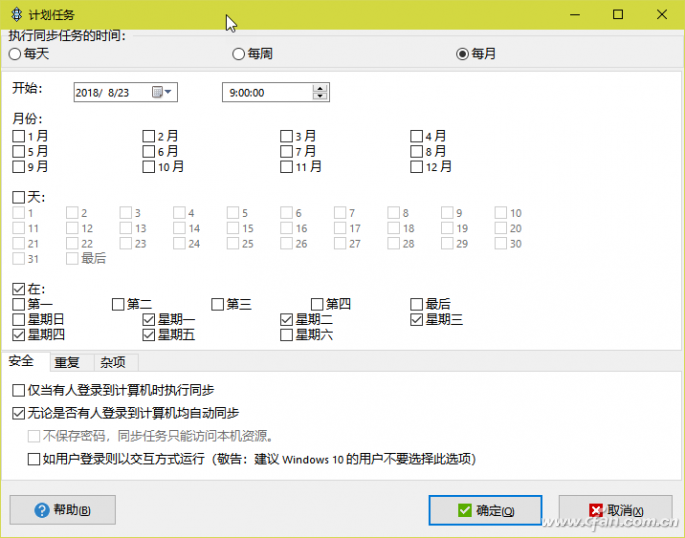Check the 8月 month box

[x=416, y=152]
